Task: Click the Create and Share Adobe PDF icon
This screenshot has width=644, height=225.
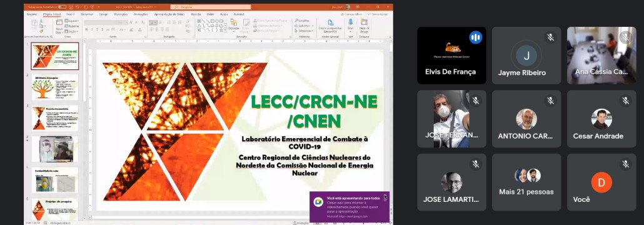Action: click(x=330, y=22)
